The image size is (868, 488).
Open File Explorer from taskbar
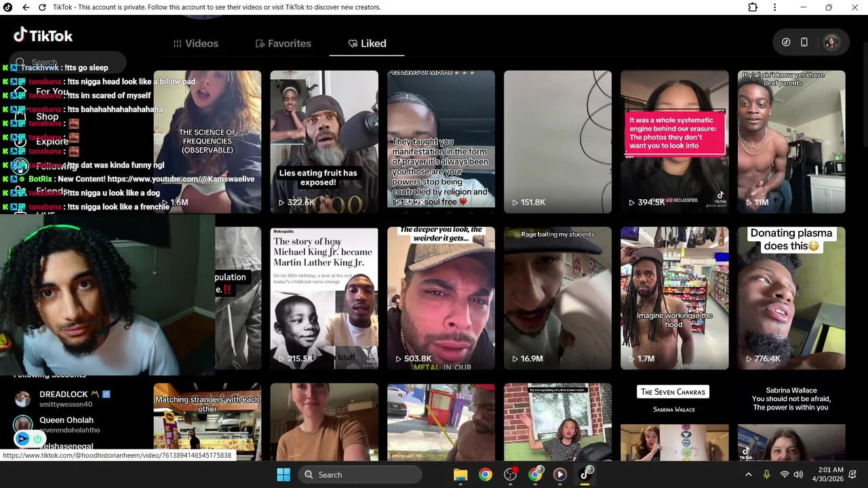click(x=460, y=474)
